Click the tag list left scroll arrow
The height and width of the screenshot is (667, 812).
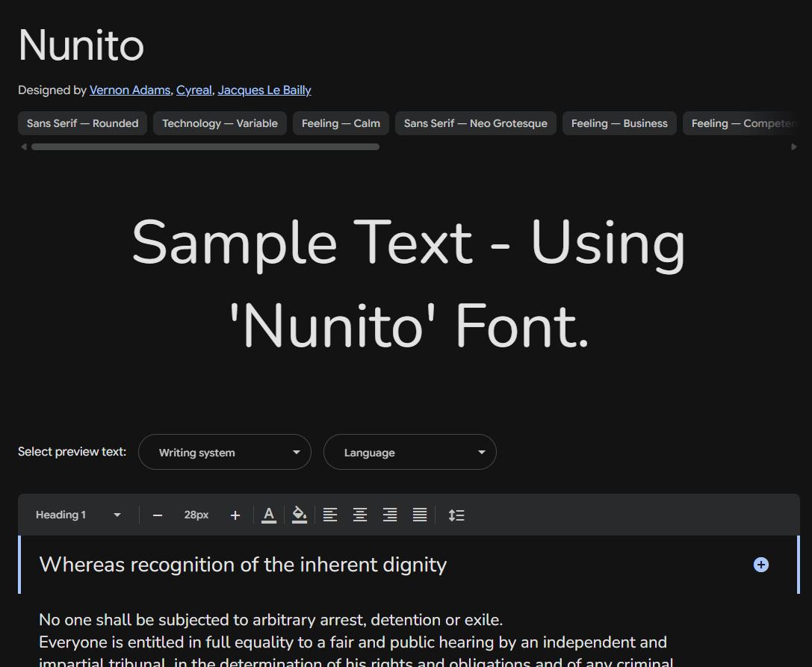pyautogui.click(x=24, y=147)
